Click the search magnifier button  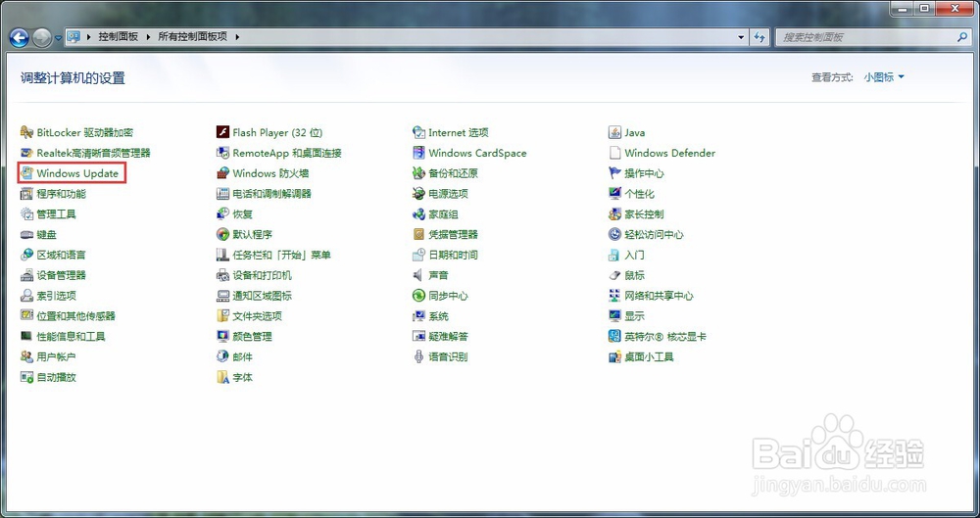[962, 37]
